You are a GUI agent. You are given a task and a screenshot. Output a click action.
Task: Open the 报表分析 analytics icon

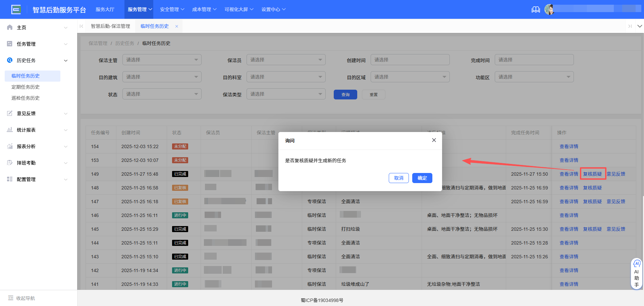[x=9, y=146]
